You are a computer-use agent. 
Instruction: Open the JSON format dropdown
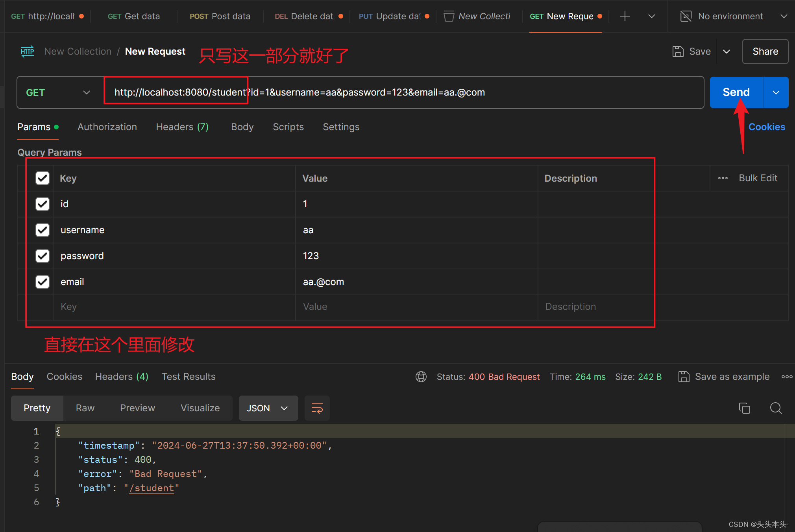tap(268, 408)
